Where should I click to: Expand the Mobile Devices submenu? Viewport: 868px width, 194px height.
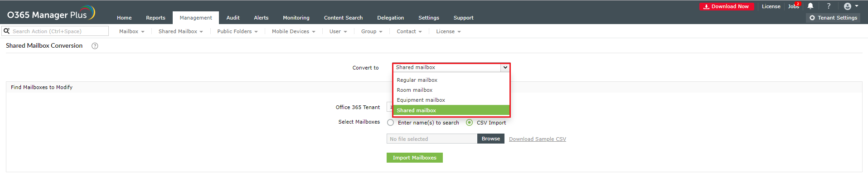[x=293, y=31]
